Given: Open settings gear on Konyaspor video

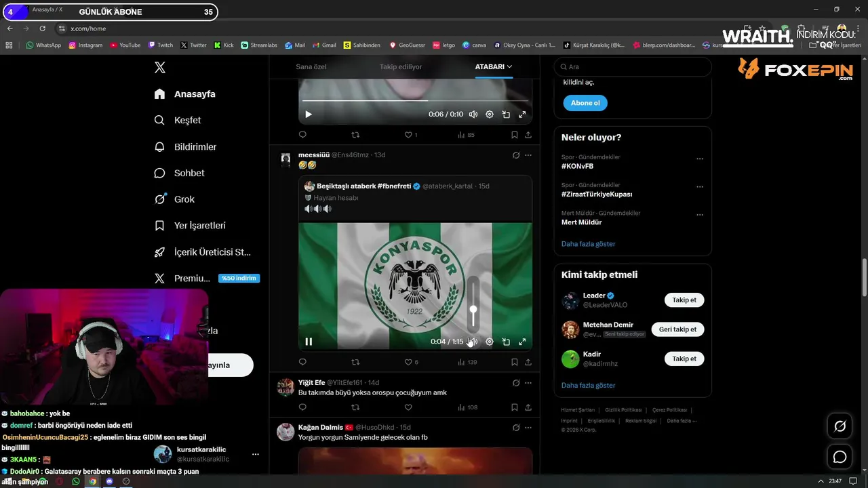Looking at the screenshot, I should [x=490, y=342].
